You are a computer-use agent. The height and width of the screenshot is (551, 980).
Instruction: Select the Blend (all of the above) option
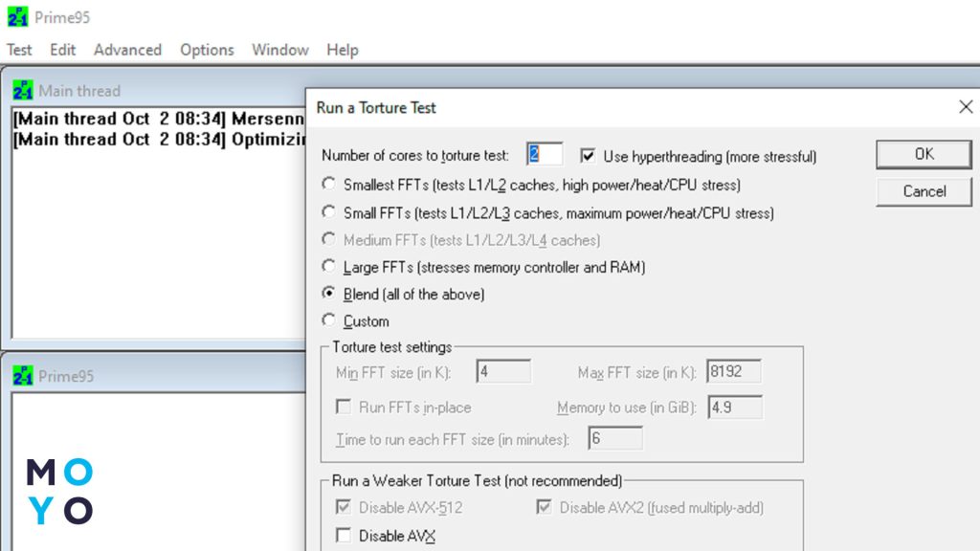(329, 294)
